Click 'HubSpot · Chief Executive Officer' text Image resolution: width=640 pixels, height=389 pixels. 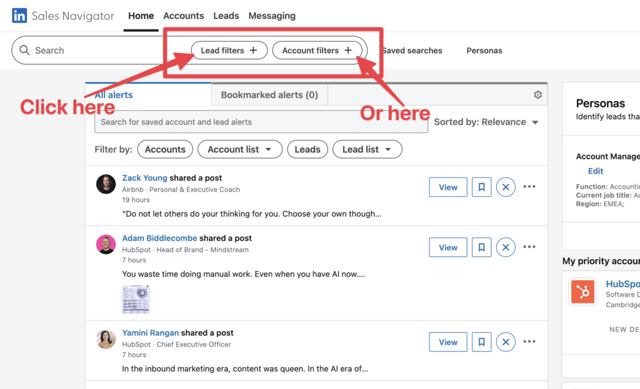coord(176,344)
